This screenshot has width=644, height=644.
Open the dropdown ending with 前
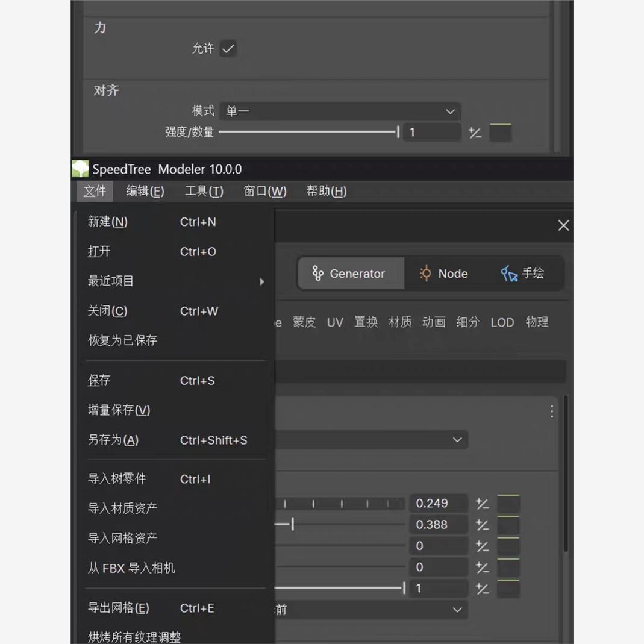click(372, 610)
